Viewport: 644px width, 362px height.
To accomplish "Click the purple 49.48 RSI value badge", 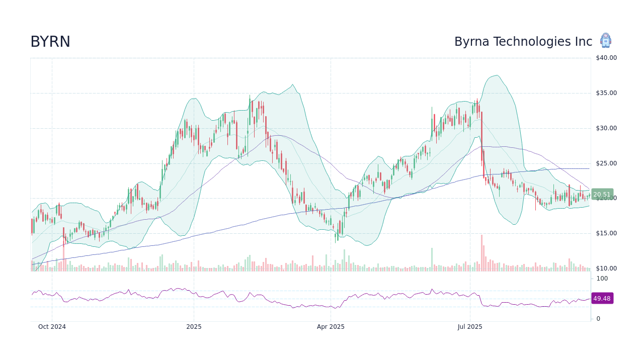I will click(601, 299).
